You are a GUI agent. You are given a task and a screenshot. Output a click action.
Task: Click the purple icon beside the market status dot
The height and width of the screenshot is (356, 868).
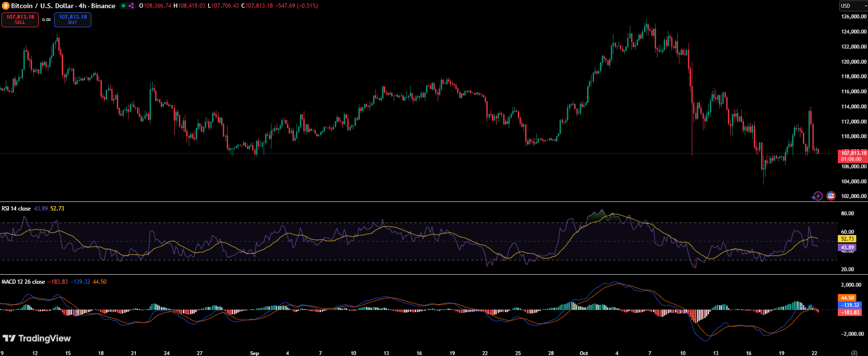(x=131, y=6)
